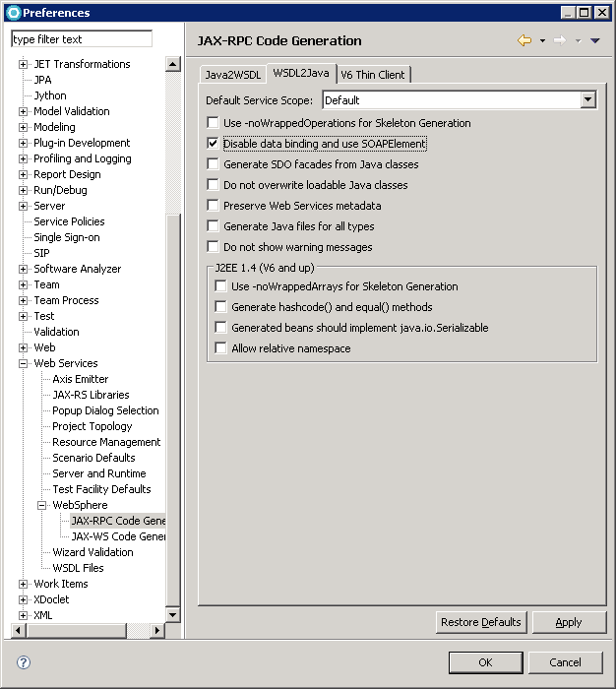Switch to the Java2WSDL tab
Screen dimensions: 616x689
[233, 75]
